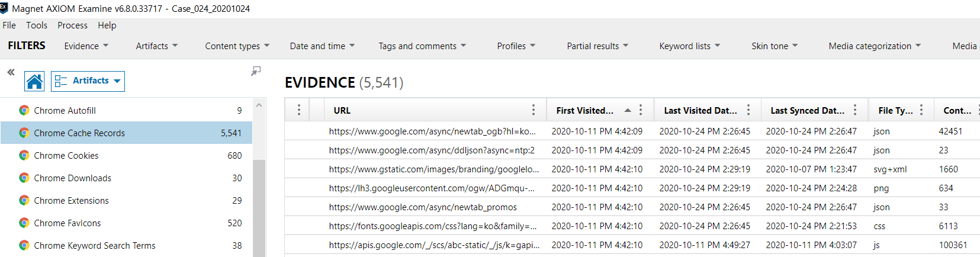This screenshot has width=980, height=257.
Task: Open the URL column options menu
Action: pyautogui.click(x=534, y=110)
